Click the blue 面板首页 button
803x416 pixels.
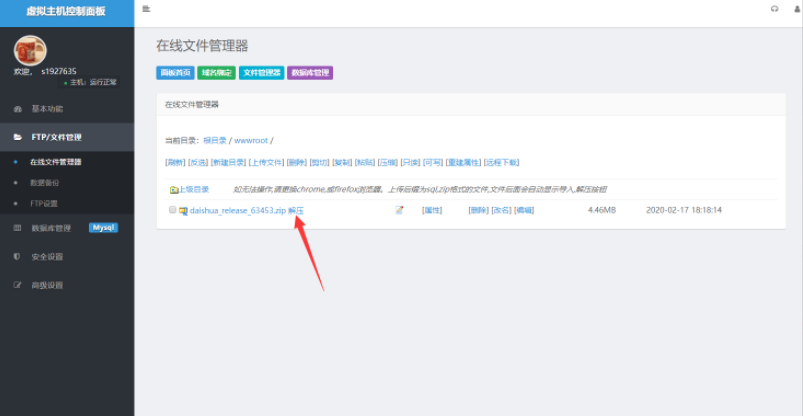pyautogui.click(x=175, y=73)
